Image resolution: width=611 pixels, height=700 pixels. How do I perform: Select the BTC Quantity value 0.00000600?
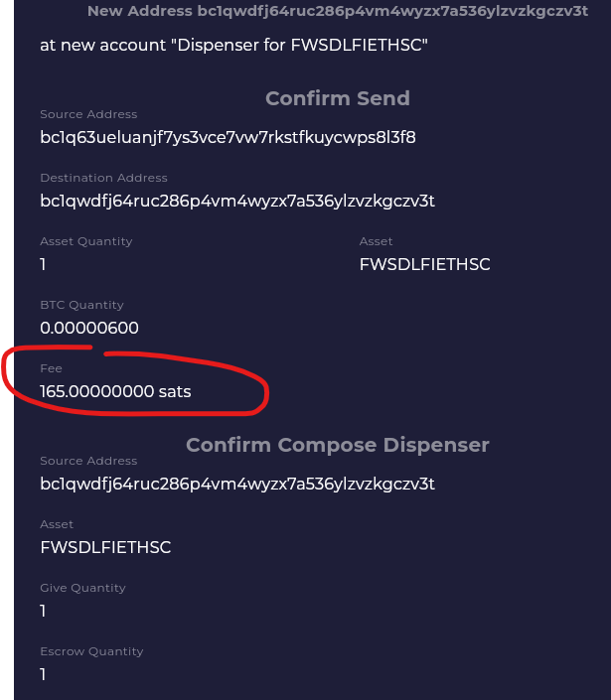89,328
